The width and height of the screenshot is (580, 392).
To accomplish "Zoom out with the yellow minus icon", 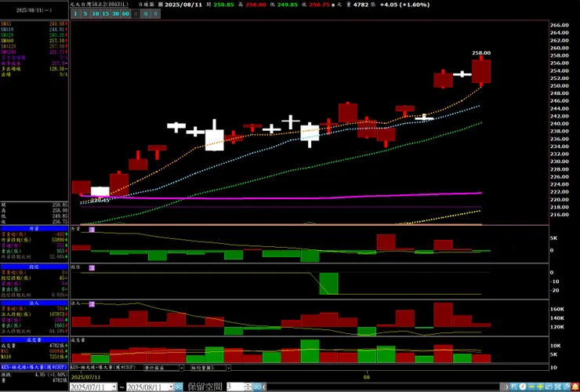I will click(x=531, y=387).
